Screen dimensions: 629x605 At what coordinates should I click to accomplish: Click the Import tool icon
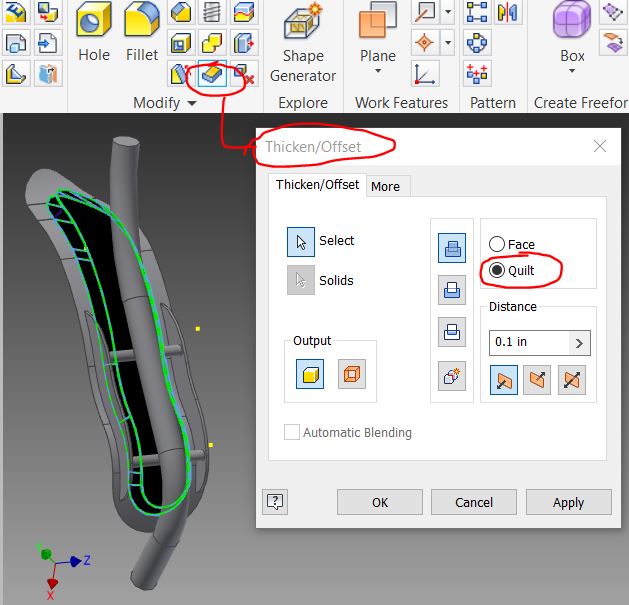click(48, 43)
